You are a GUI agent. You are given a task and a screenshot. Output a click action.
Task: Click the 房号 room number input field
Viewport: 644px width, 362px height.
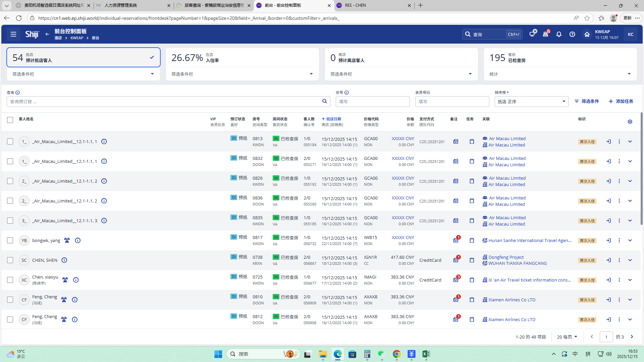(x=372, y=102)
